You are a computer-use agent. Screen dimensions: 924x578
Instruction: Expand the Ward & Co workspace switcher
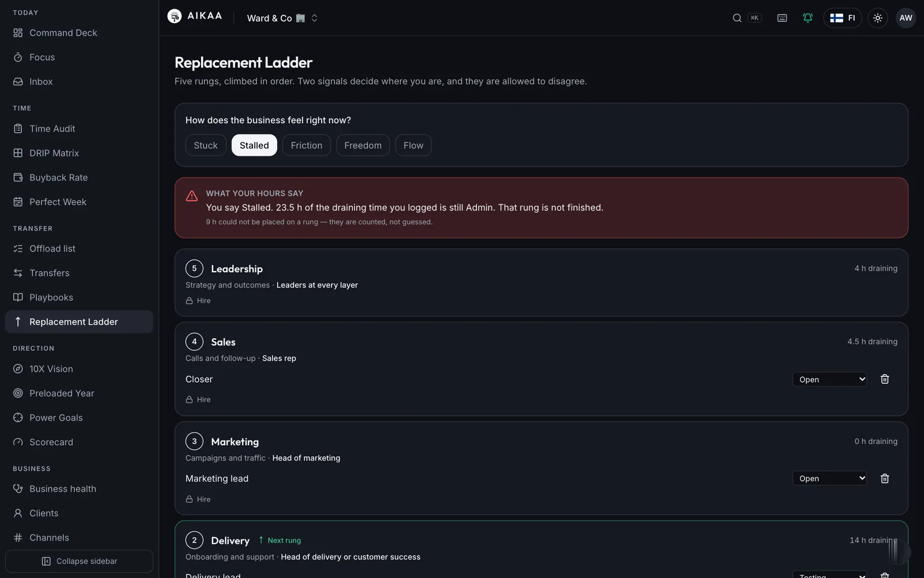pos(282,18)
